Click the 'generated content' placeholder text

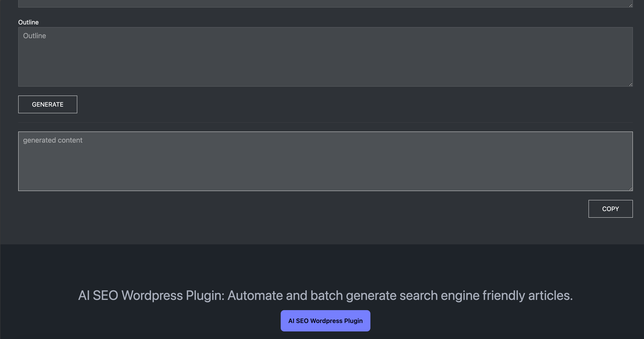click(52, 140)
